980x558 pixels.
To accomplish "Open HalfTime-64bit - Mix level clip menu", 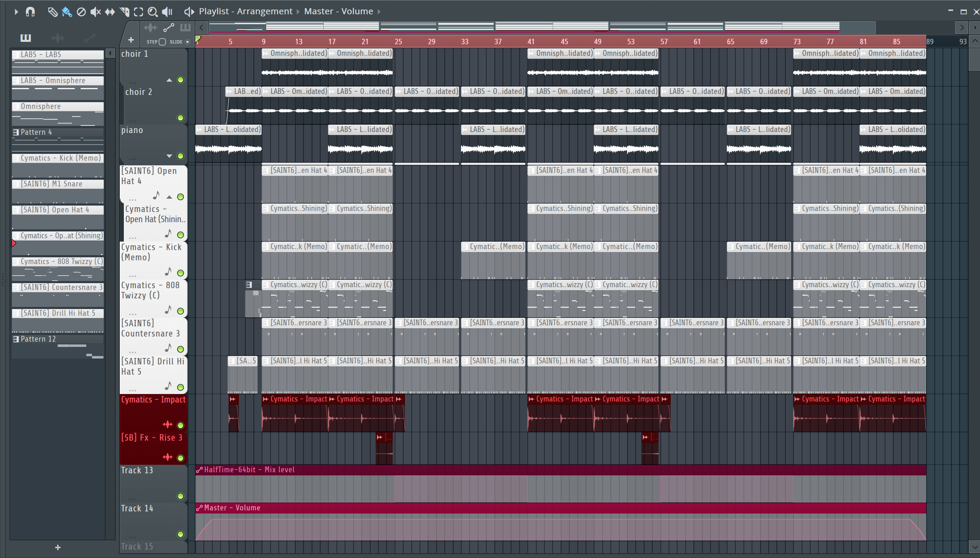I will coord(199,470).
